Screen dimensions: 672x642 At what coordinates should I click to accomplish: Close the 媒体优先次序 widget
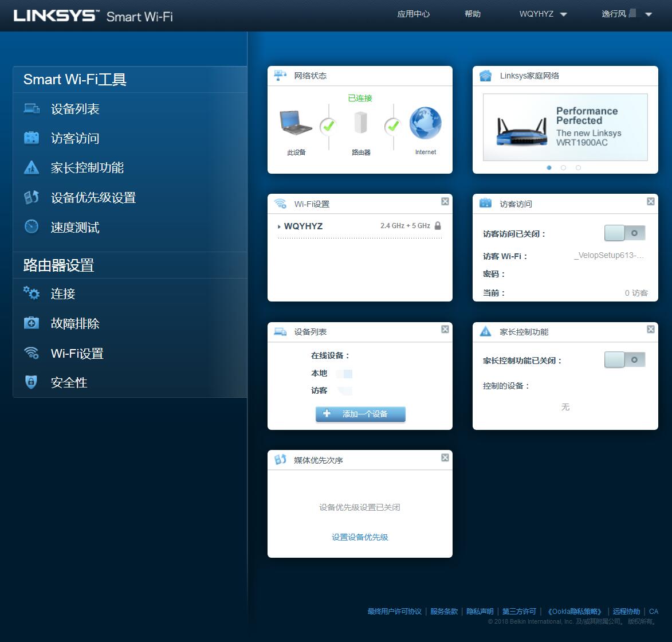tap(445, 457)
